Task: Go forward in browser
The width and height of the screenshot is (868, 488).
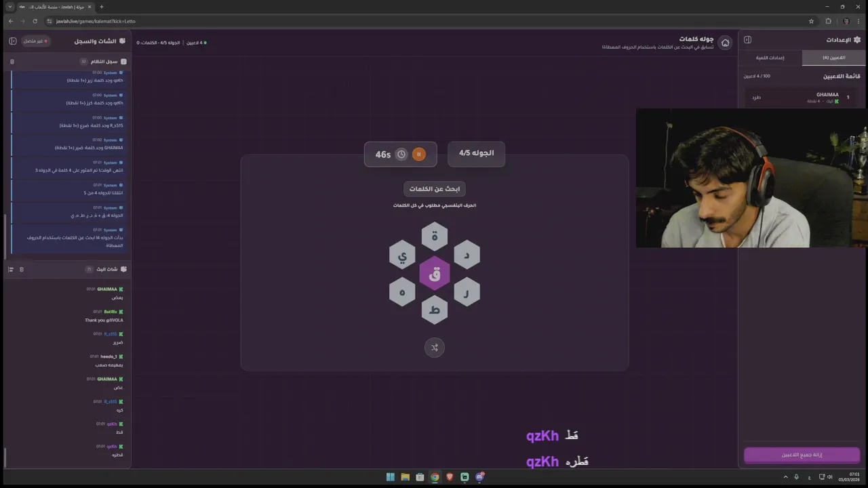Action: 23,21
